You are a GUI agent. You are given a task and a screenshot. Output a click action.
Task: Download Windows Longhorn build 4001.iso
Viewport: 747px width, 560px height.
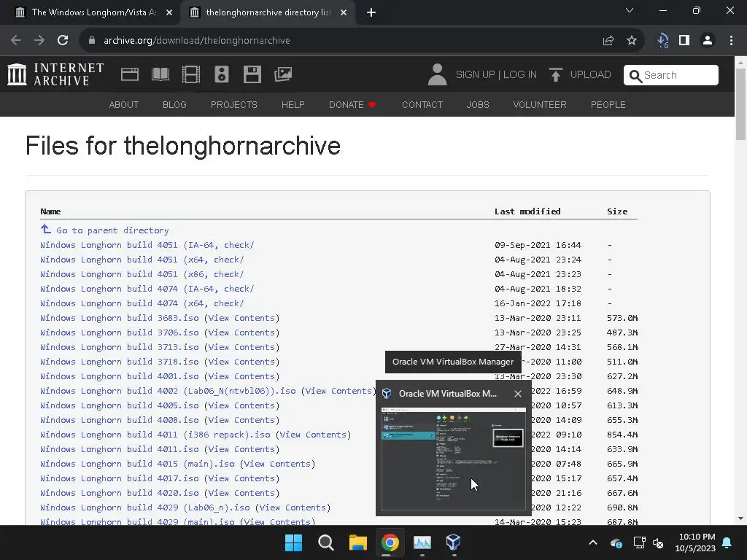click(120, 376)
